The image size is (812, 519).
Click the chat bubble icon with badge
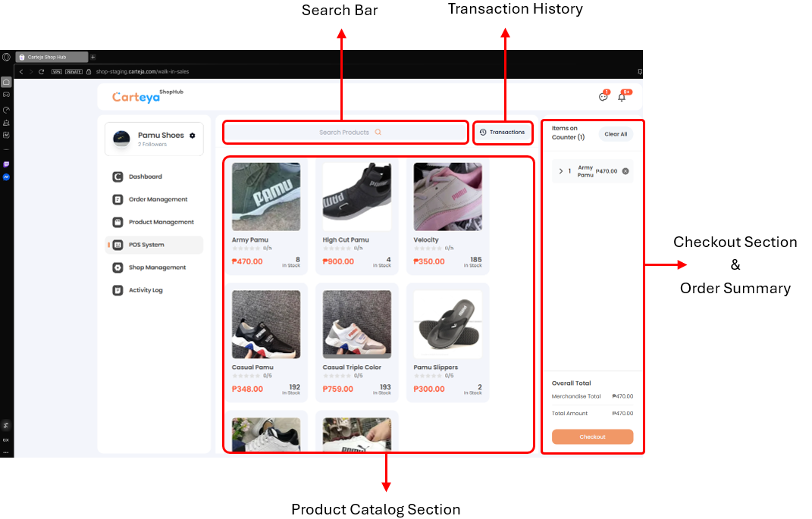pyautogui.click(x=603, y=96)
